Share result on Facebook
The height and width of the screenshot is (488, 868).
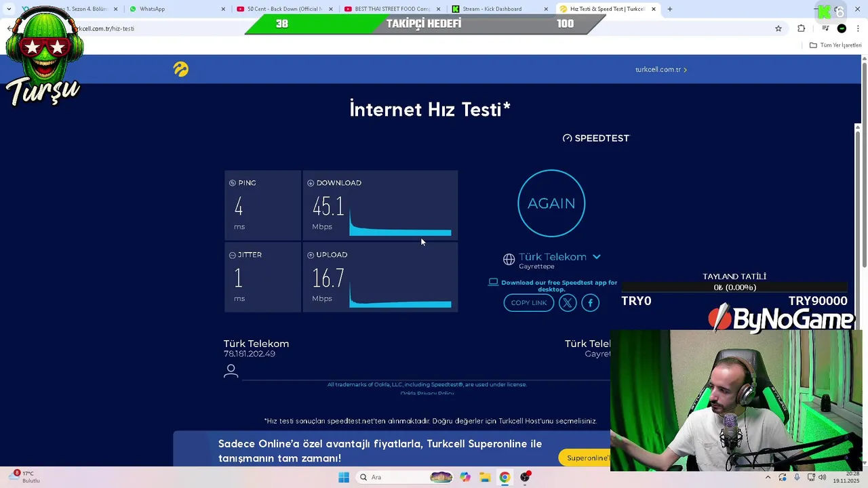pos(590,303)
